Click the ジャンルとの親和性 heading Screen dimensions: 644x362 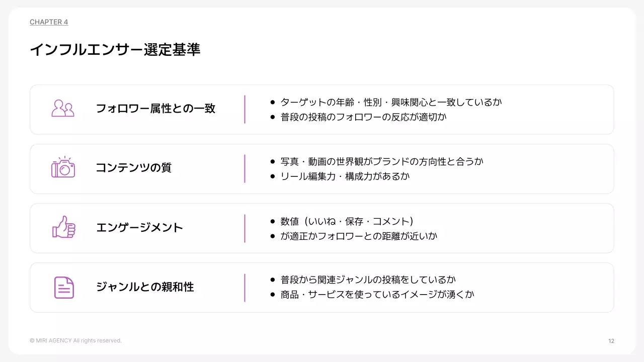pos(145,287)
